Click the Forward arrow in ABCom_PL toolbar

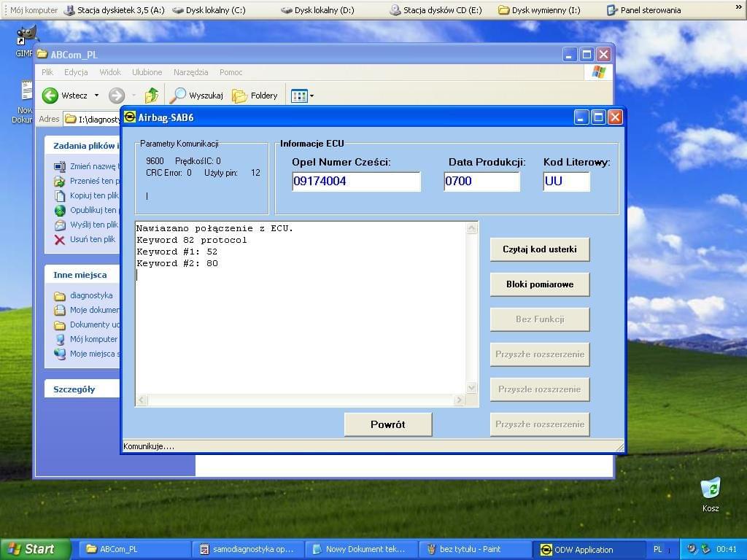point(117,96)
